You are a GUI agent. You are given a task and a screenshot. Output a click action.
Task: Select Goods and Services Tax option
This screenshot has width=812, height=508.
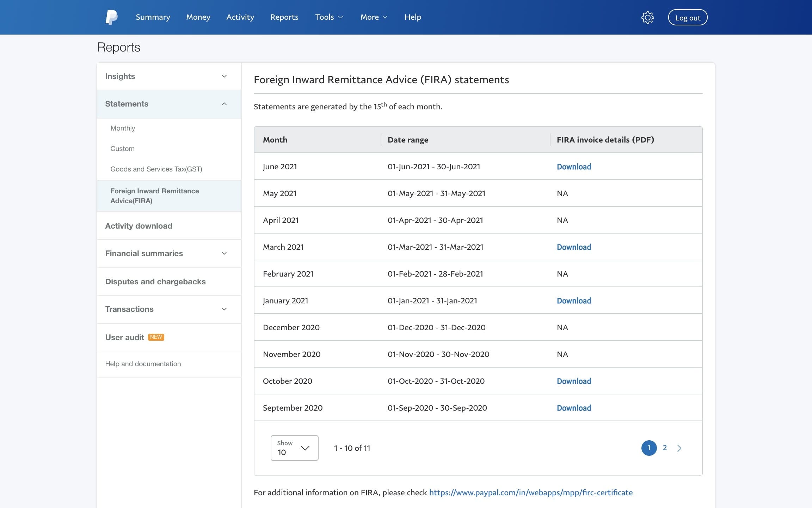pos(155,169)
